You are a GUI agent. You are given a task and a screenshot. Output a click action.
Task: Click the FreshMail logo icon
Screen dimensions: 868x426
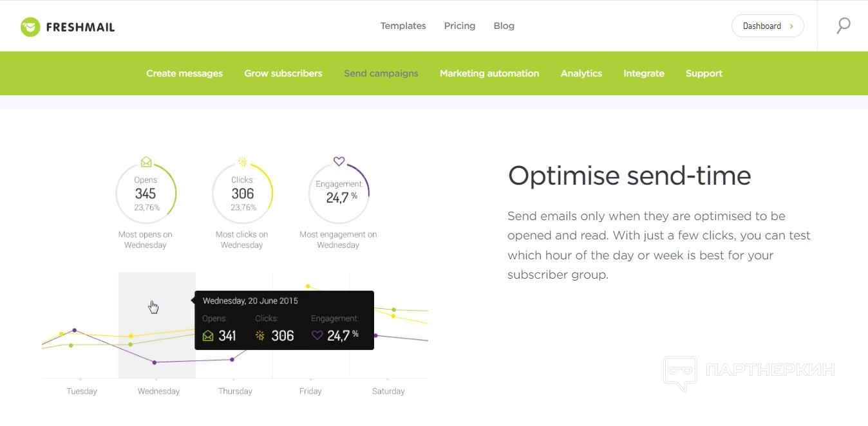30,27
